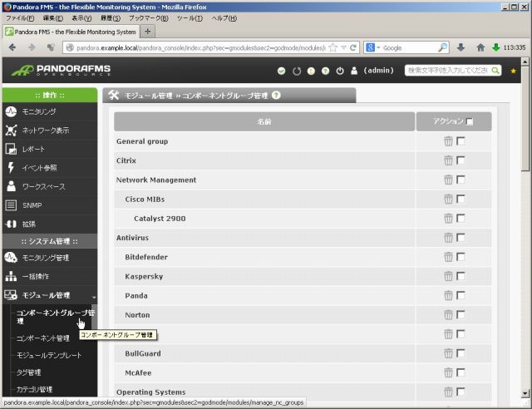This screenshot has height=409, width=532.
Task: Open the yellow alert notification icon
Action: [311, 71]
